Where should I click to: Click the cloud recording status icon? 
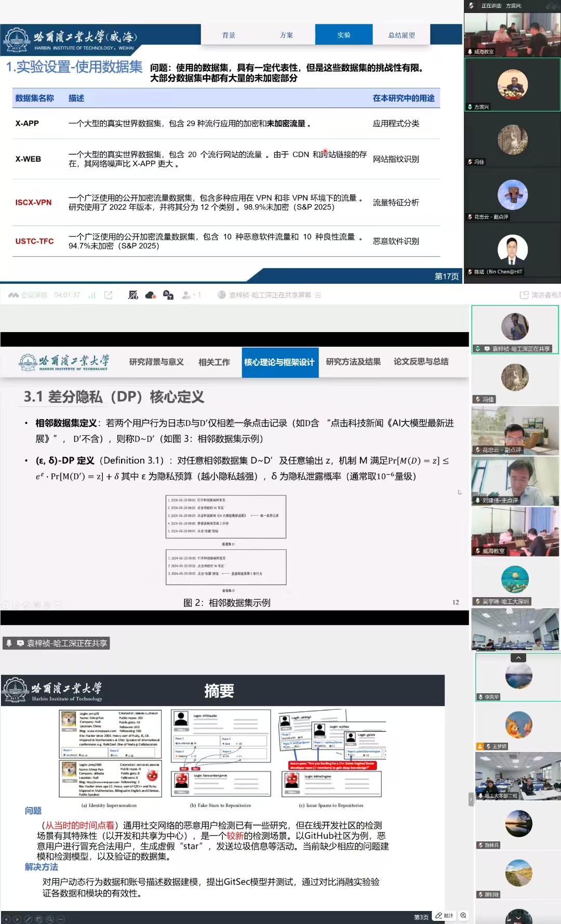click(151, 295)
